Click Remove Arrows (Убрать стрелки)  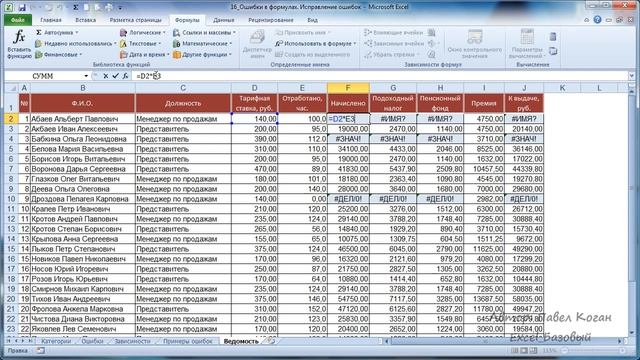tap(392, 54)
